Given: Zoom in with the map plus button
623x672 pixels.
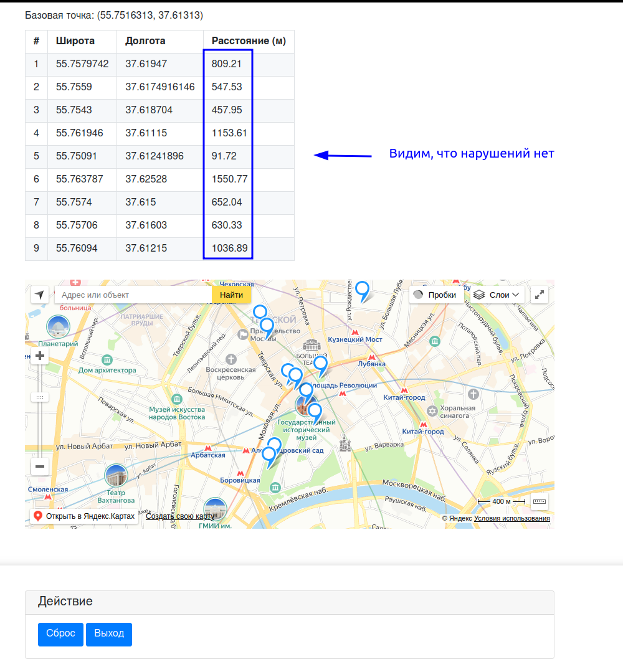Looking at the screenshot, I should point(40,356).
